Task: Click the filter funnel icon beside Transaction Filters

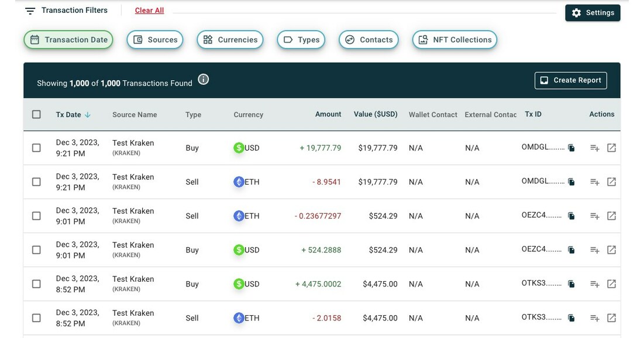Action: pyautogui.click(x=30, y=10)
